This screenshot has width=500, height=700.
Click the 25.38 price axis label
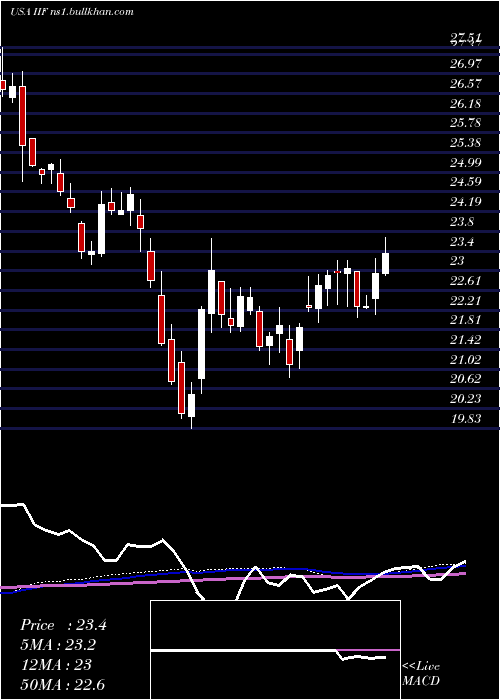point(466,143)
